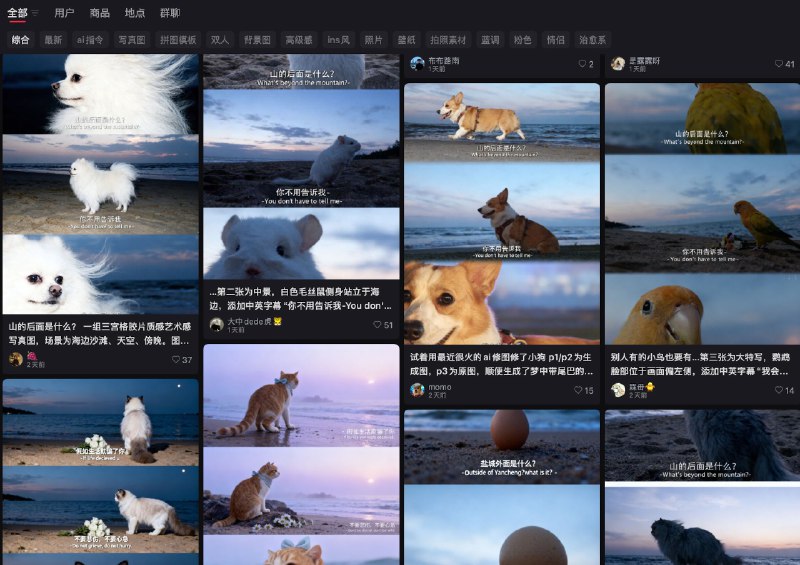Switch to the 商品 tab
Image resolution: width=800 pixels, height=565 pixels.
coord(100,14)
